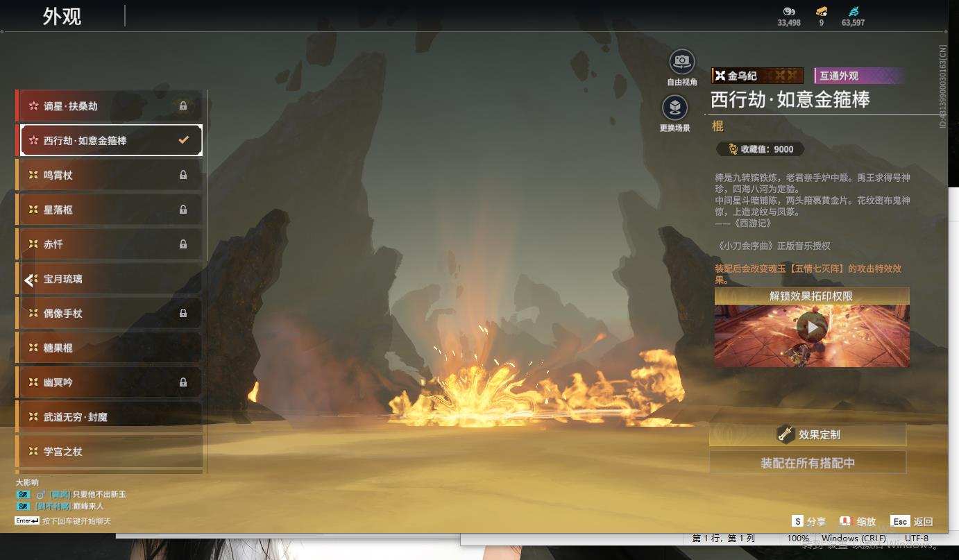This screenshot has height=560, width=959.
Task: Click the lock icon on 谪星·扶桑劫
Action: [183, 106]
